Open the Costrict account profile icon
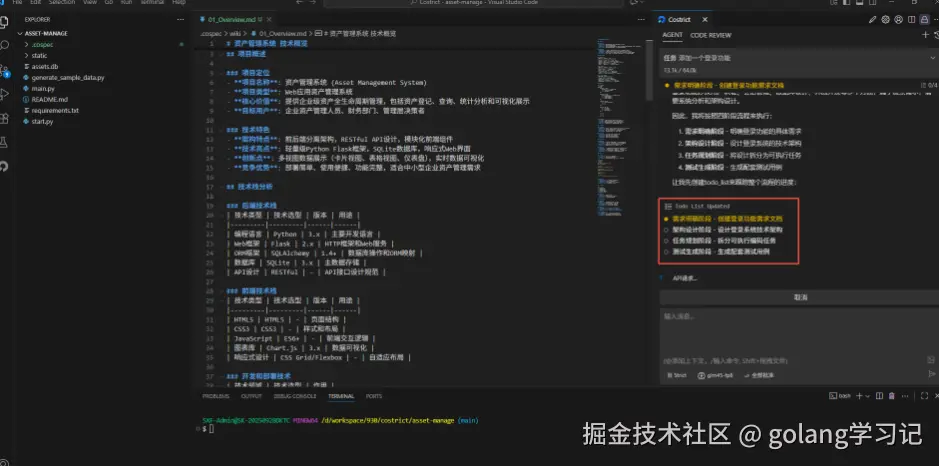Image resolution: width=939 pixels, height=466 pixels. pos(899,20)
